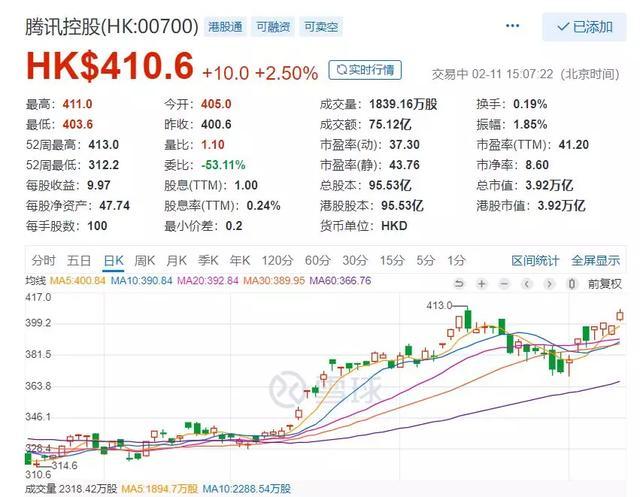Move the chart left with the left chevron

pos(527,284)
